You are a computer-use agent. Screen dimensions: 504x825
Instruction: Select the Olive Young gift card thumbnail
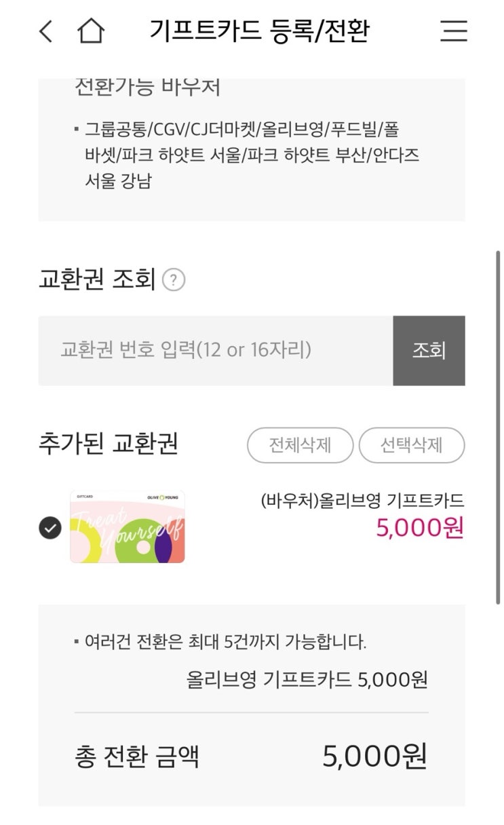(x=128, y=526)
